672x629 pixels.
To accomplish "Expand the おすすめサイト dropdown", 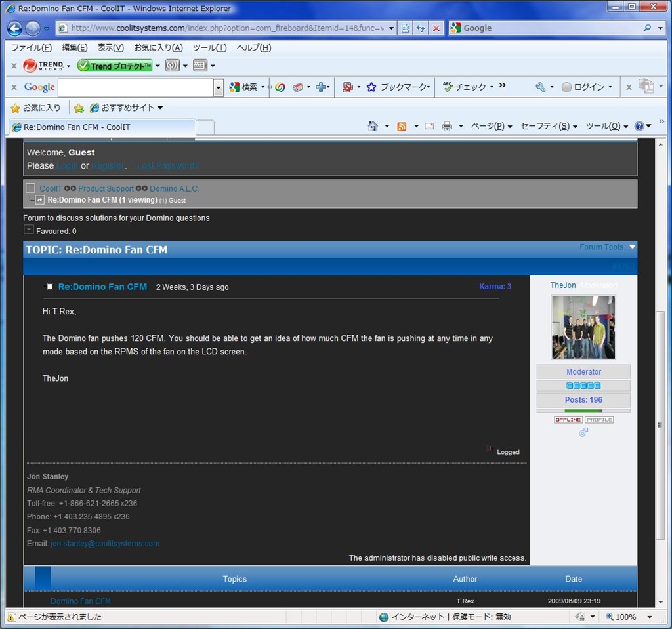I will click(x=160, y=108).
